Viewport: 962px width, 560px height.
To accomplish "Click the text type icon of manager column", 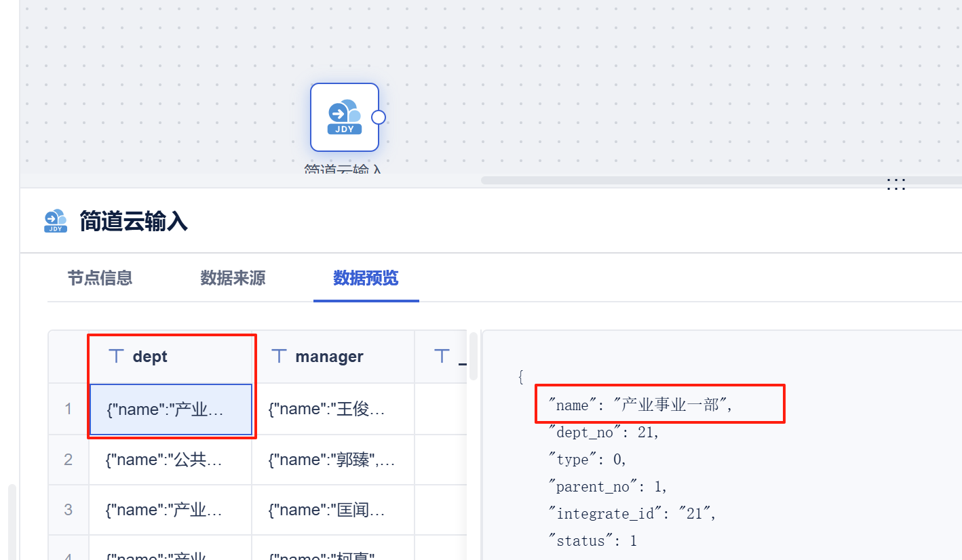I will click(279, 357).
